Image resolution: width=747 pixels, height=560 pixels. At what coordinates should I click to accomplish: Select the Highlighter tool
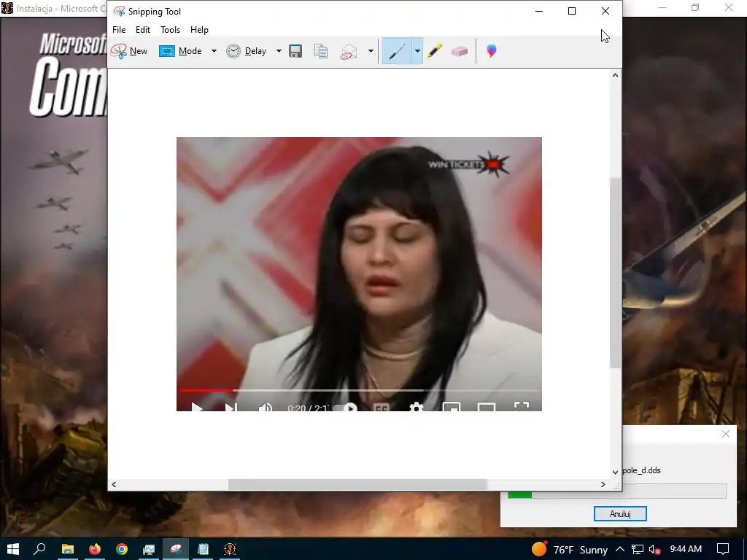(435, 51)
